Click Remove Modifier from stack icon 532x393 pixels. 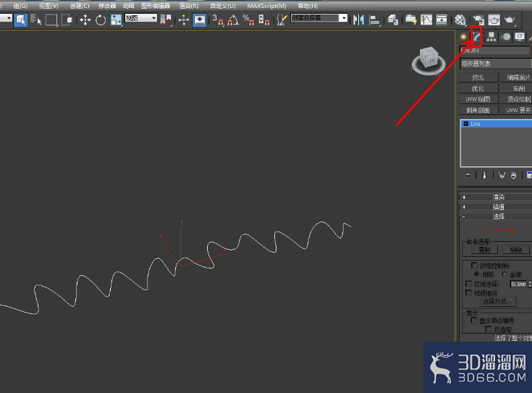pos(513,175)
